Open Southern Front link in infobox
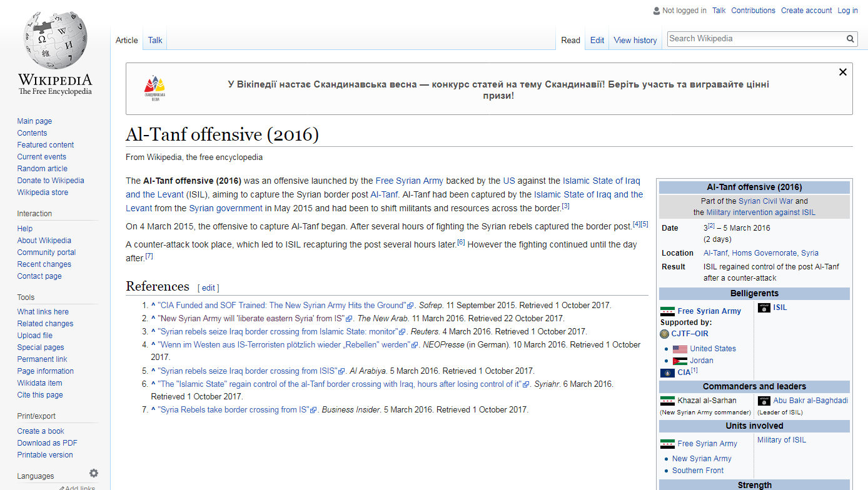The width and height of the screenshot is (868, 490). (698, 471)
